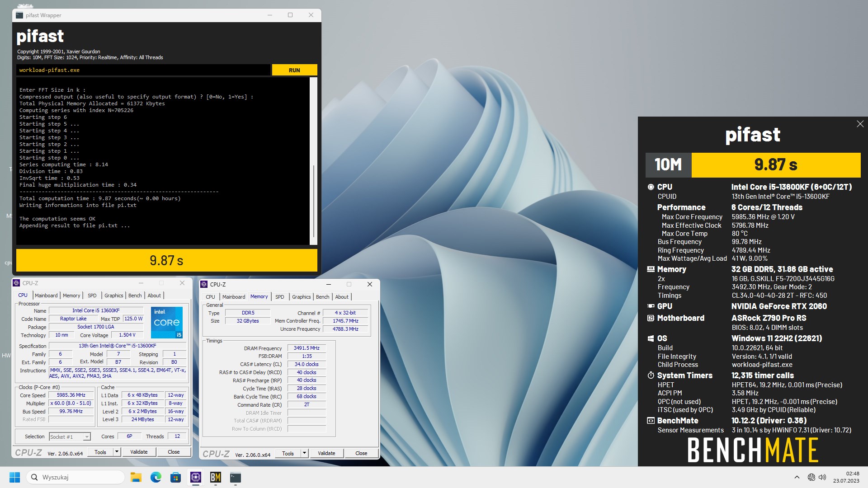This screenshot has width=868, height=488.
Task: Close the BenchMate pifast result panel
Action: pos(860,124)
